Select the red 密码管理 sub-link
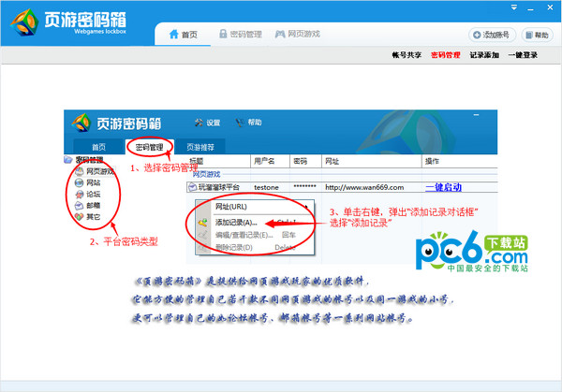Image resolution: width=562 pixels, height=392 pixels. (x=445, y=56)
